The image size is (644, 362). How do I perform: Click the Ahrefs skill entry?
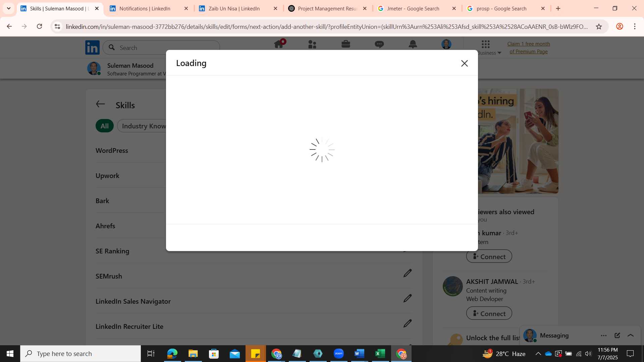[105, 226]
